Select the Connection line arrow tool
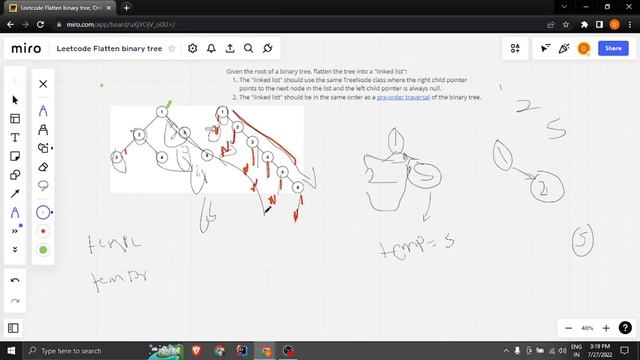Viewport: 640px width, 360px height. (15, 193)
